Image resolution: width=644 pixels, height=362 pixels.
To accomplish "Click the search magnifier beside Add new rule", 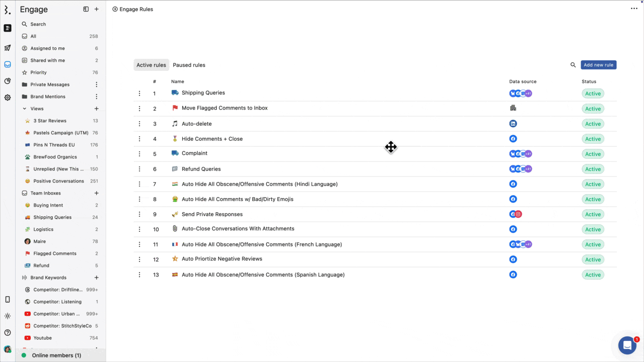I will coord(573,65).
